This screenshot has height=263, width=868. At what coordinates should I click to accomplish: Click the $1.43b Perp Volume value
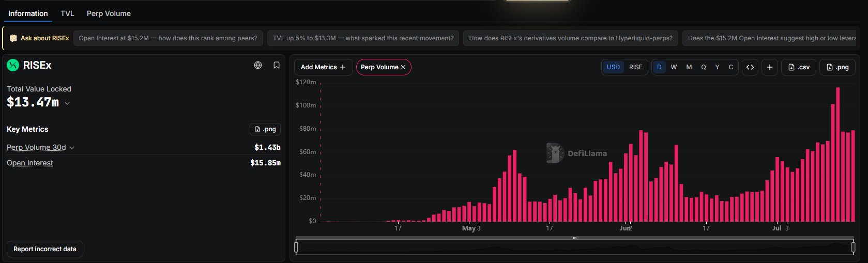(267, 147)
